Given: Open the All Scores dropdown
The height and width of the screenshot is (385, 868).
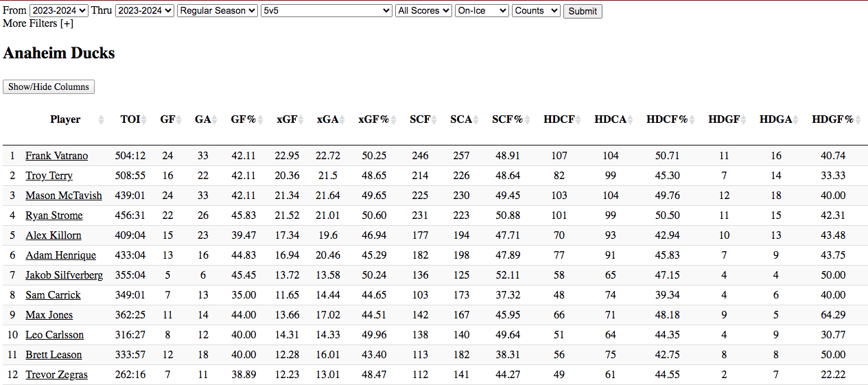Looking at the screenshot, I should tap(423, 11).
